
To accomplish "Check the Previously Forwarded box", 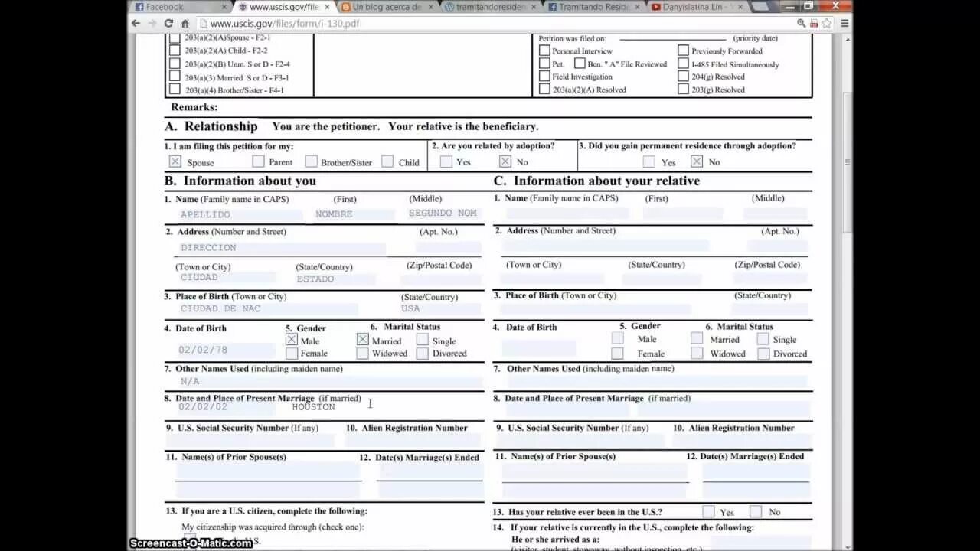I will coord(683,51).
